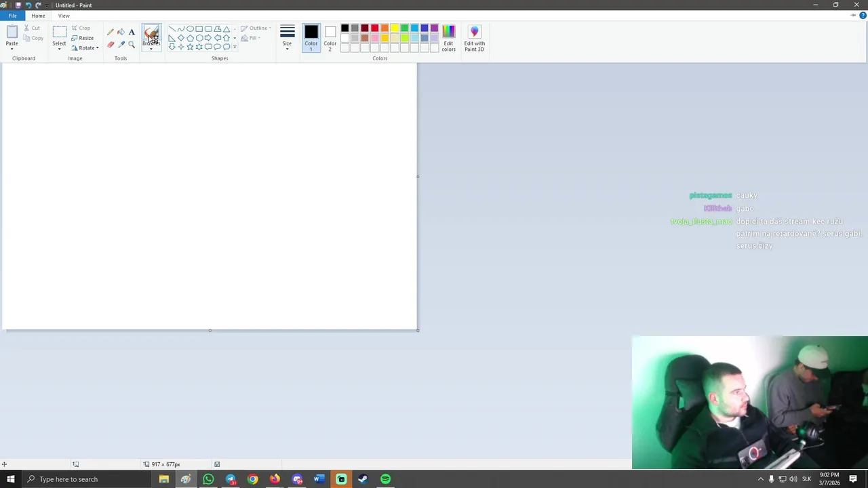Click the volume speaker tray icon
Viewport: 868px width, 488px height.
coord(793,479)
